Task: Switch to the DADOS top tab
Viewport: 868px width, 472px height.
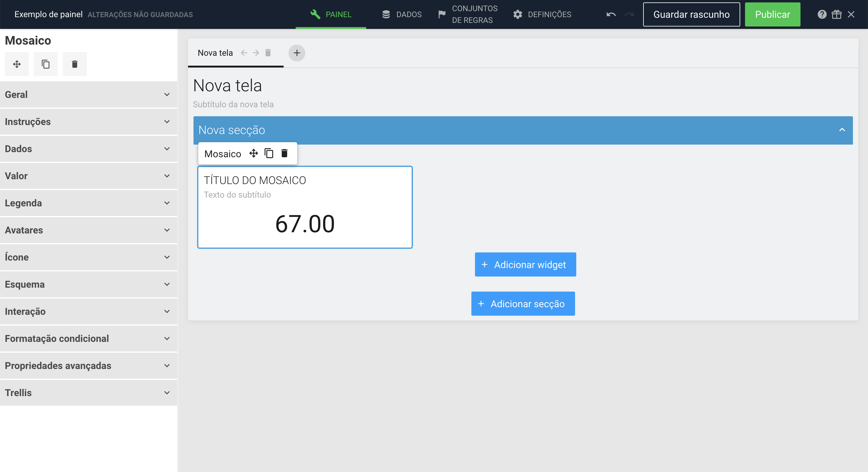Action: tap(402, 14)
